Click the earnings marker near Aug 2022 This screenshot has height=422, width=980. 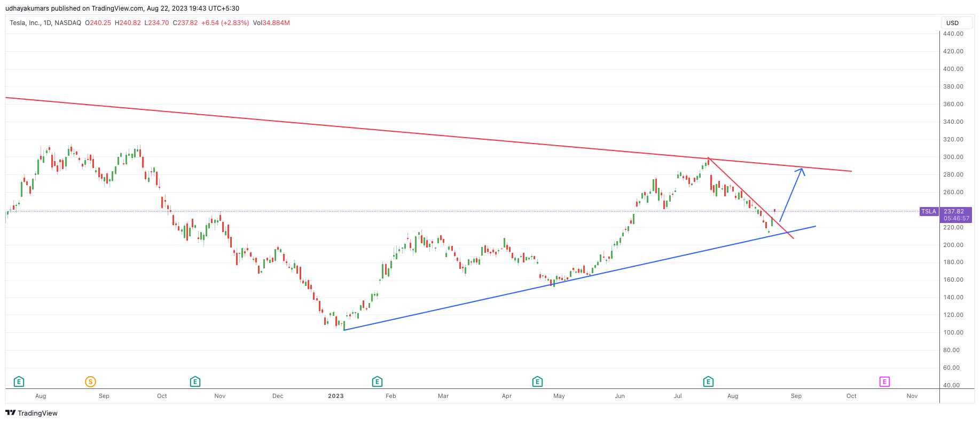(x=19, y=381)
